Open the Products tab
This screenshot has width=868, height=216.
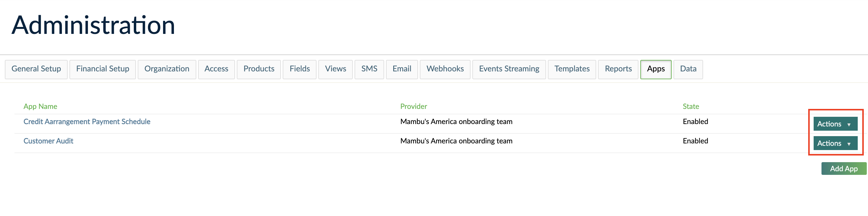point(259,69)
